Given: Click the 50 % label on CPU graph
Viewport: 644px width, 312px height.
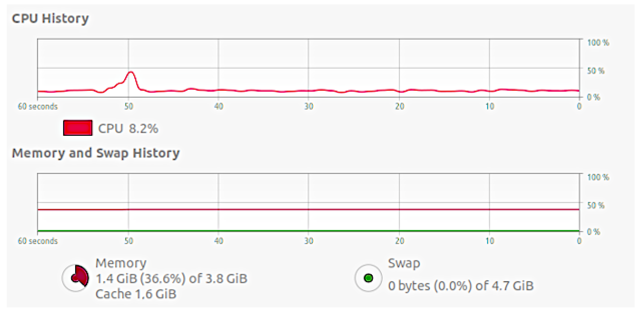Looking at the screenshot, I should [595, 71].
